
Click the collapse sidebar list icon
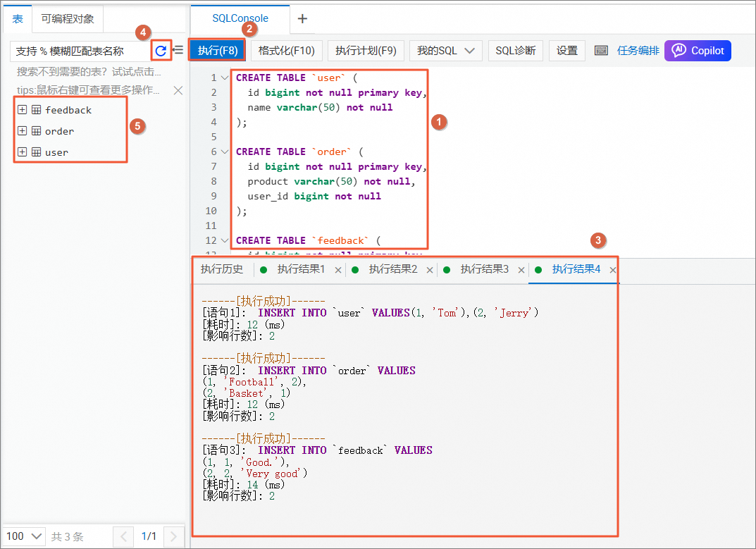coord(178,50)
